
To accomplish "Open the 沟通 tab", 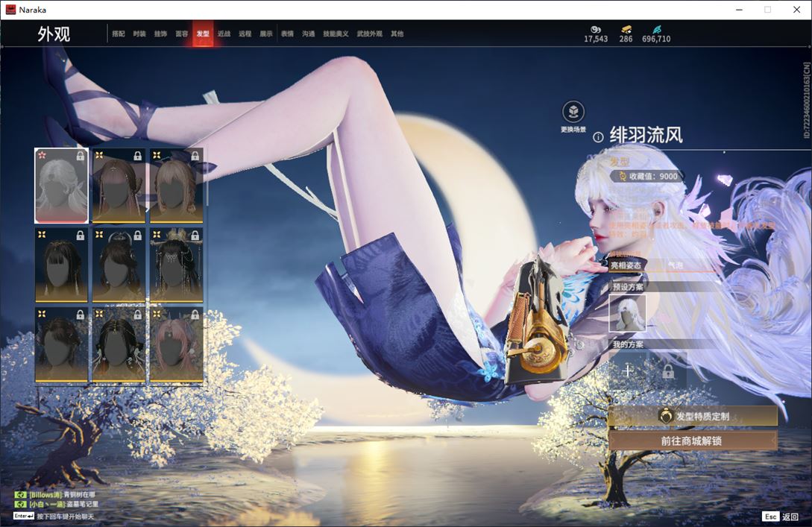I will click(309, 34).
